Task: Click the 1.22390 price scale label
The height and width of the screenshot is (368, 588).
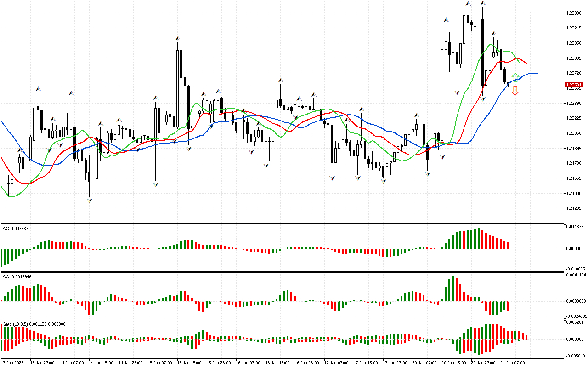Action: (574, 103)
